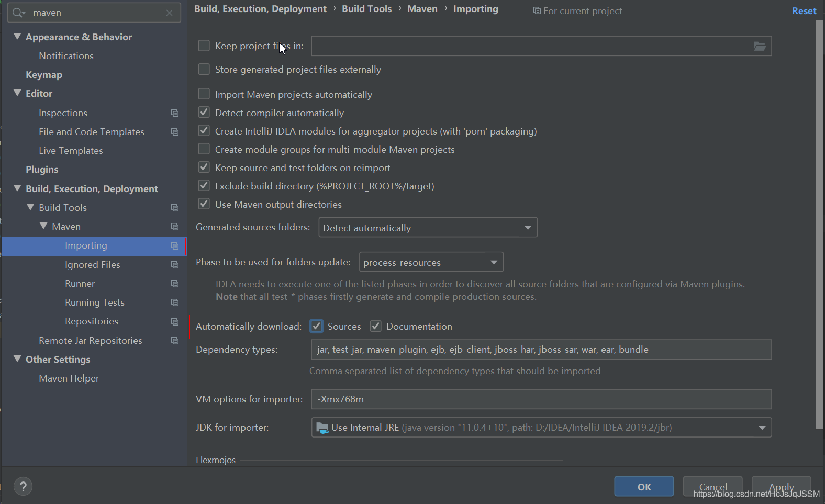
Task: Click project-level icon next to Importing
Action: click(x=174, y=246)
